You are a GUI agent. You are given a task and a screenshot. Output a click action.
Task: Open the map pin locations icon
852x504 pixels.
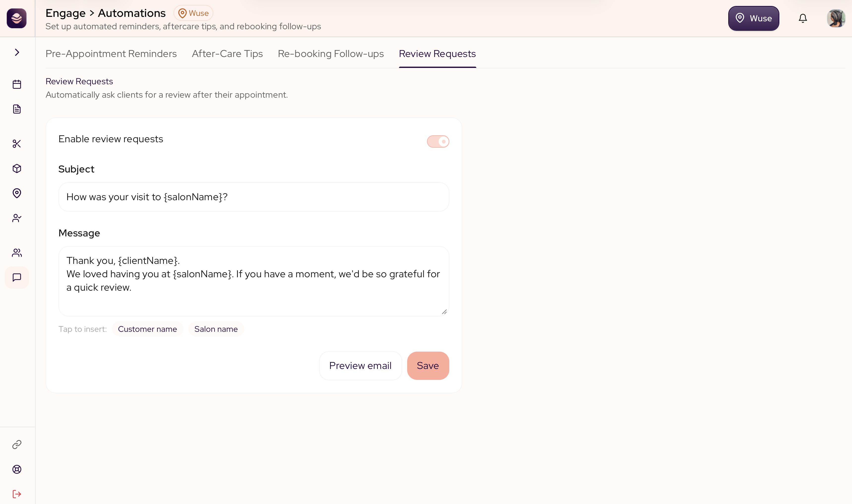point(17,193)
